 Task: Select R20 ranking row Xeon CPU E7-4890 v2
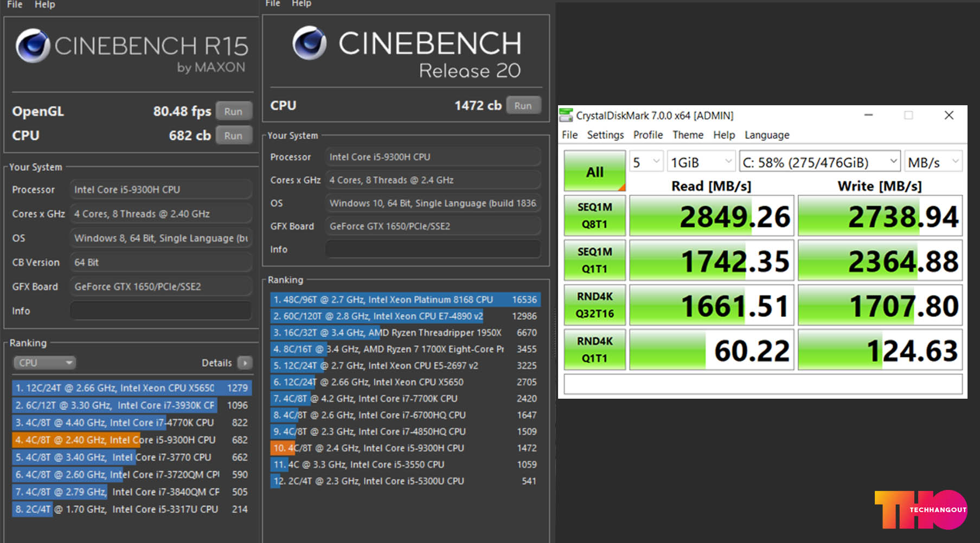[405, 316]
